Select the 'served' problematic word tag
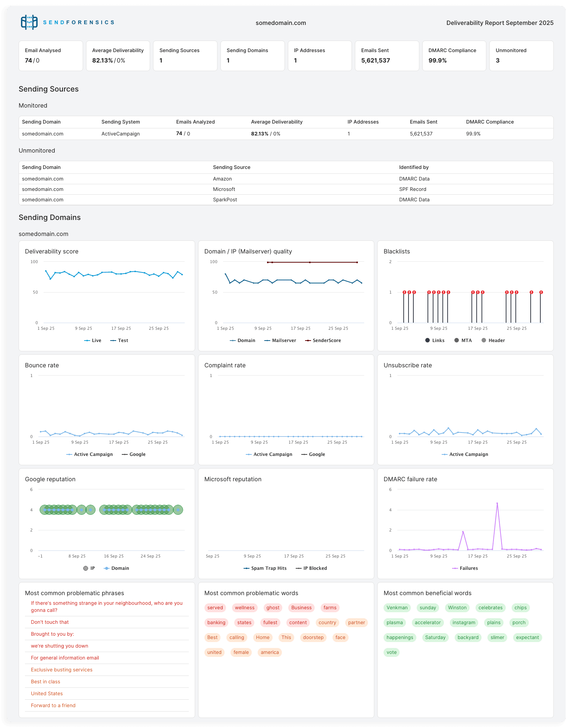This screenshot has width=572, height=728. 215,608
